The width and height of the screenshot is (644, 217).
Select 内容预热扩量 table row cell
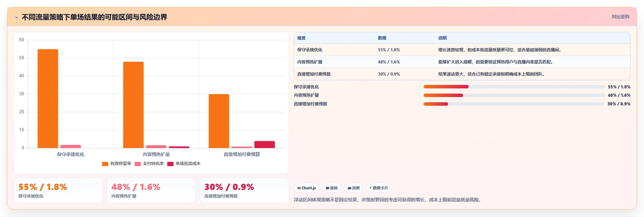click(x=310, y=62)
